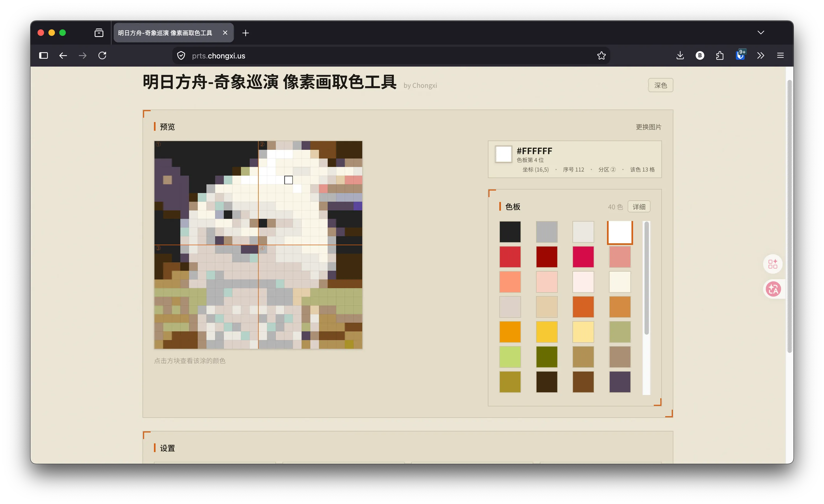Choose the burnt orange palette swatch
Viewport: 824px width, 504px height.
[x=583, y=307]
